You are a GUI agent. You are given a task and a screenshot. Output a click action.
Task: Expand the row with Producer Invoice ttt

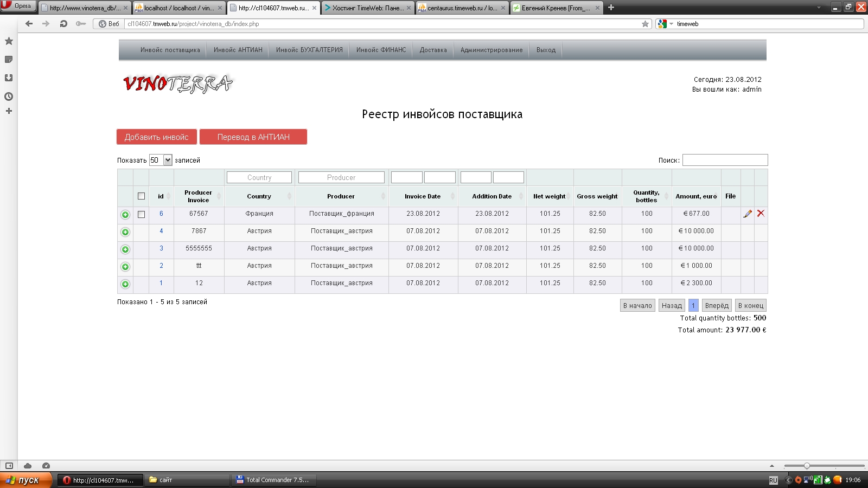click(x=125, y=267)
